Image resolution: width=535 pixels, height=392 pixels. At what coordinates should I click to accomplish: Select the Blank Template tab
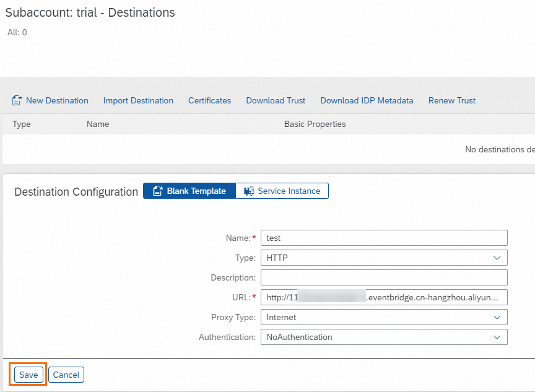pyautogui.click(x=189, y=190)
